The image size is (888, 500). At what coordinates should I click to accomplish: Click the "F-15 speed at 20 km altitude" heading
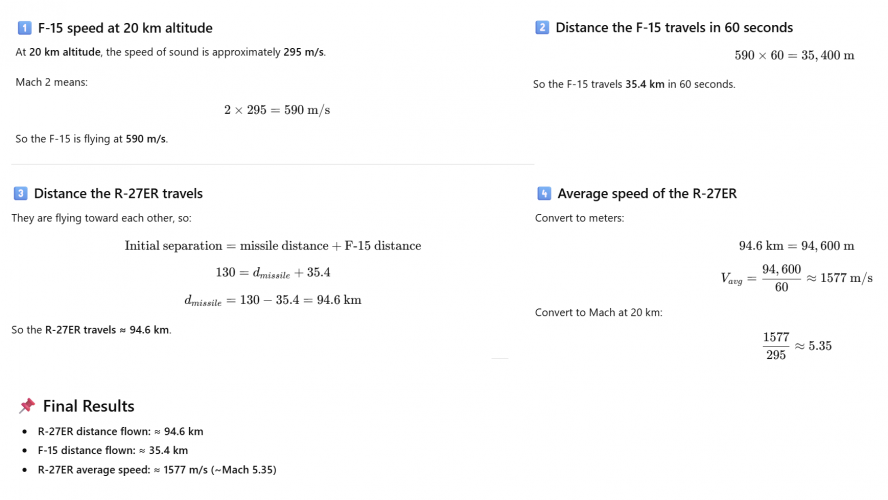(123, 28)
